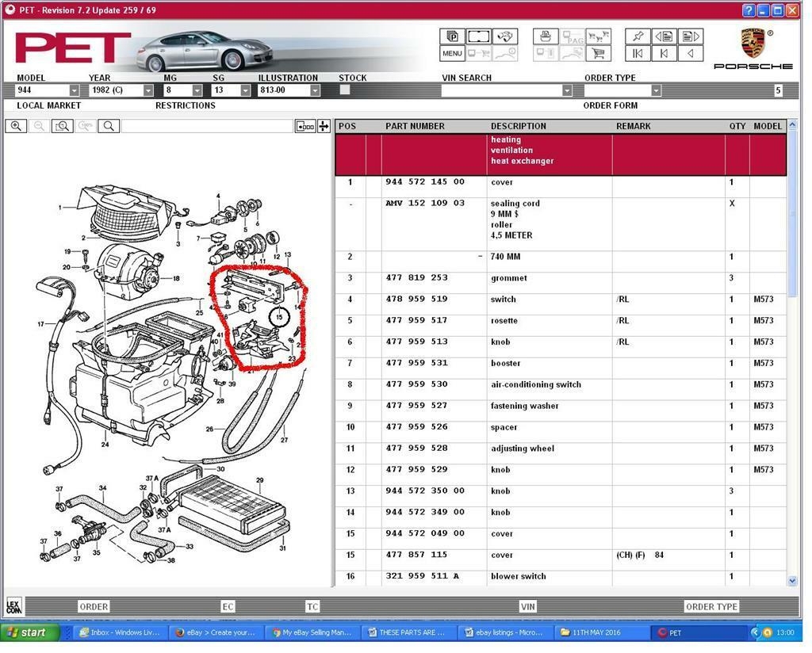812x653 pixels.
Task: Click ORDER in the bottom status bar
Action: pos(94,606)
